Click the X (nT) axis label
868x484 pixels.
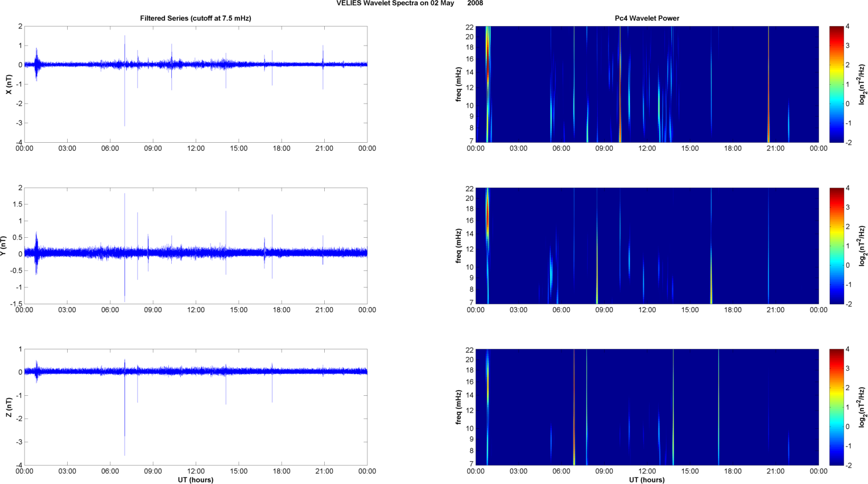[9, 84]
